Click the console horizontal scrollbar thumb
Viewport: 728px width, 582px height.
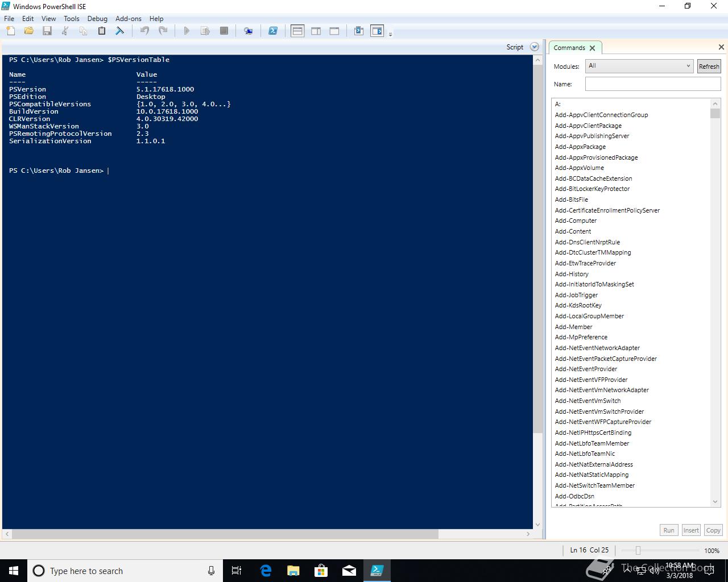click(x=225, y=534)
